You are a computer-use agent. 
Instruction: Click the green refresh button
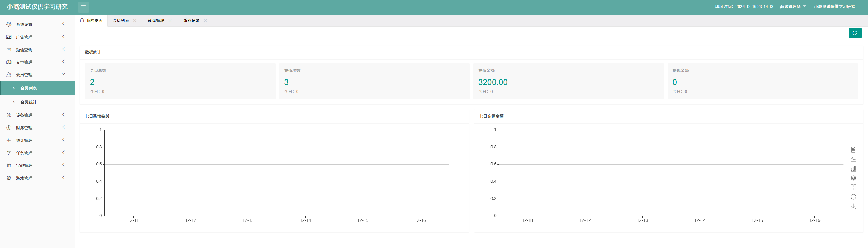[855, 33]
